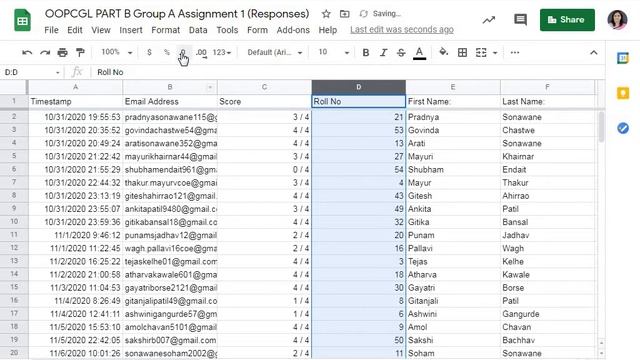Open the Help menu

pos(328,30)
